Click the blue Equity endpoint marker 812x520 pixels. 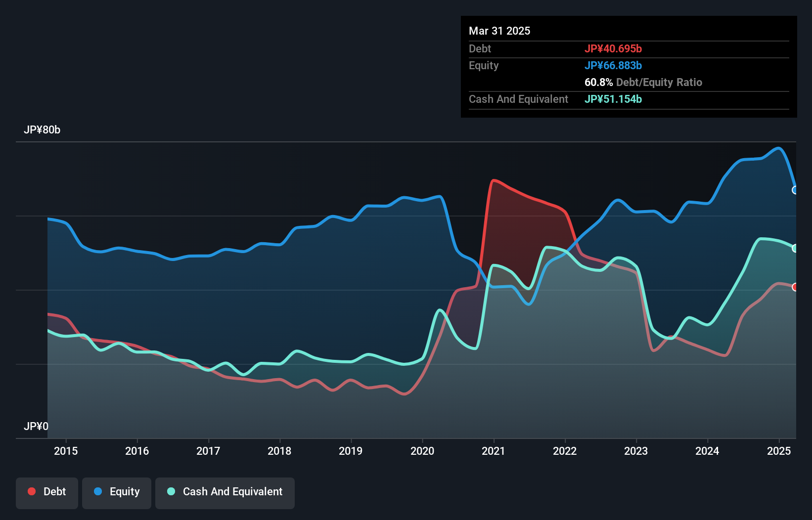795,190
